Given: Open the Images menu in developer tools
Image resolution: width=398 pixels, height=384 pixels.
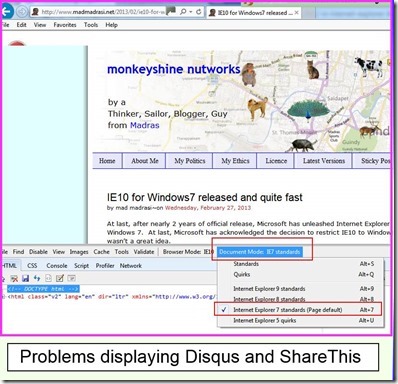Looking at the screenshot, I should (x=79, y=252).
